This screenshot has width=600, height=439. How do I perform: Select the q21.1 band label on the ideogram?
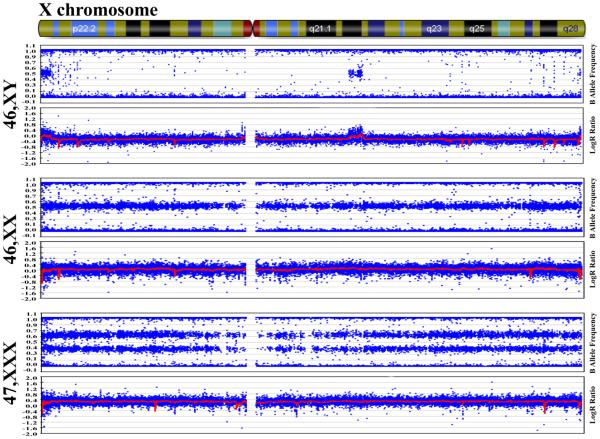tap(320, 29)
